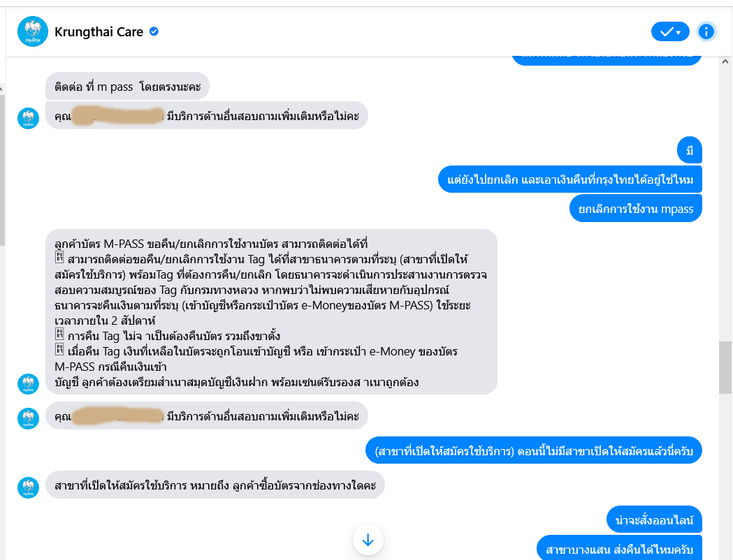
Task: Open the Krungthai Care page name link
Action: click(x=99, y=31)
